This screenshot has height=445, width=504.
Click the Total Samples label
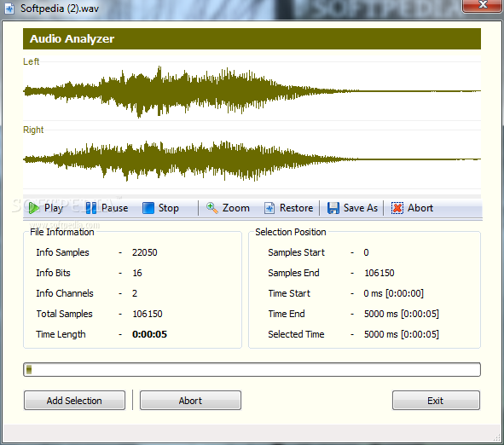(64, 314)
